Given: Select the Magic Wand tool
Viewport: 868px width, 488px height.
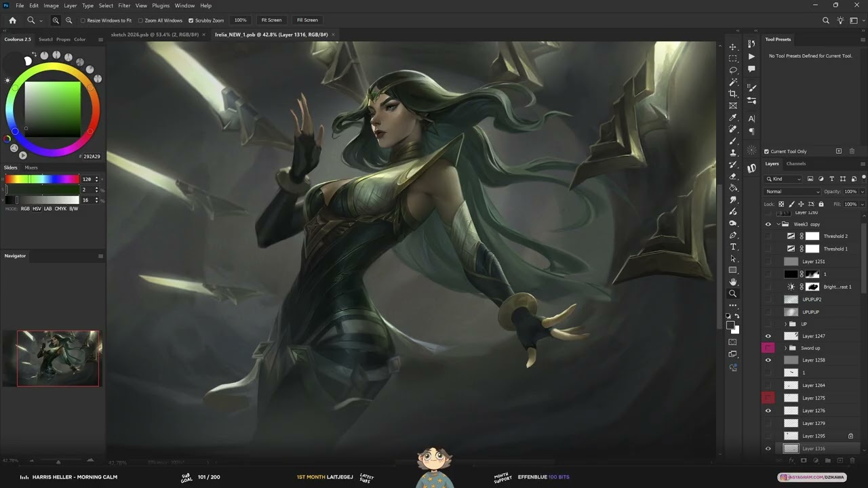Looking at the screenshot, I should (x=733, y=82).
